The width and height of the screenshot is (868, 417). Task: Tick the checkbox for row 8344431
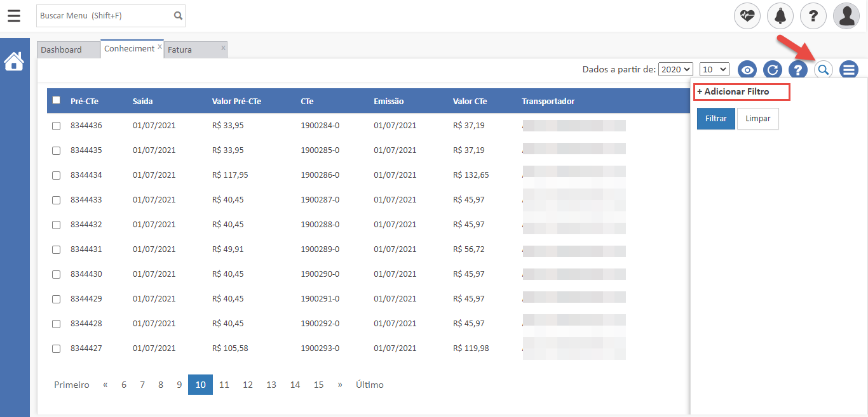point(57,249)
